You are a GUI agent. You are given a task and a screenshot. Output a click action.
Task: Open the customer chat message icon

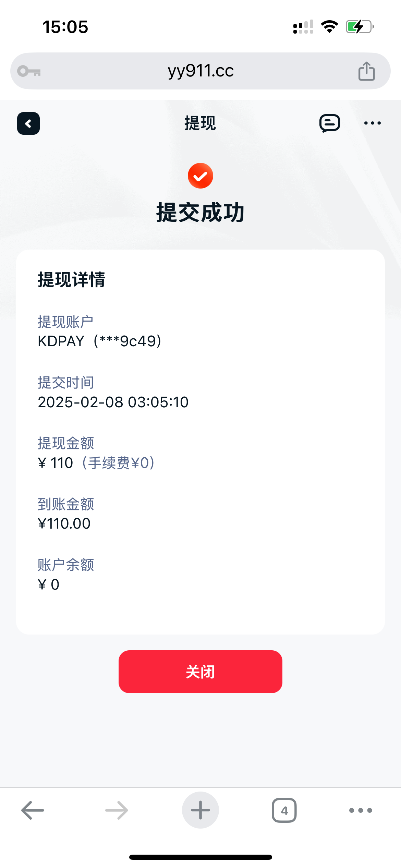pos(330,123)
